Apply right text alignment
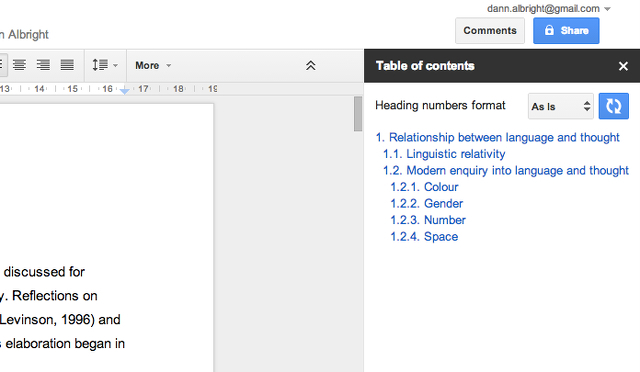640x372 pixels. tap(43, 65)
